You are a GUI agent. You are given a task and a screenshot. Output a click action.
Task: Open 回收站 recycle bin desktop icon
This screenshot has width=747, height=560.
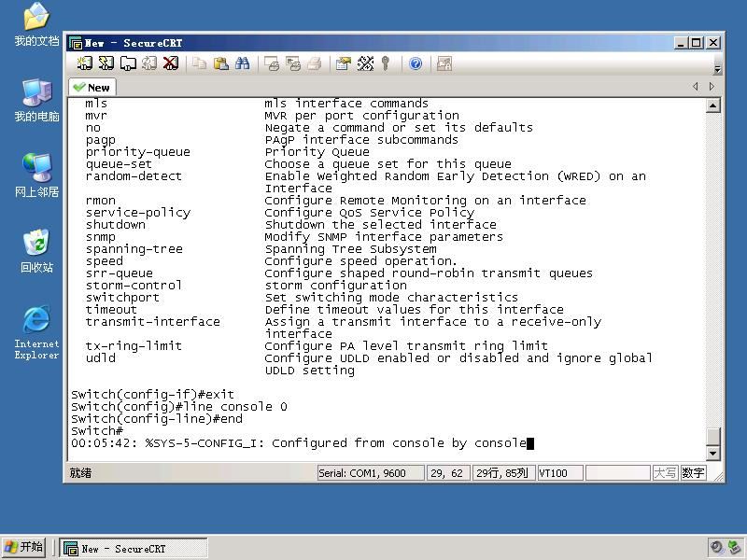pos(36,251)
